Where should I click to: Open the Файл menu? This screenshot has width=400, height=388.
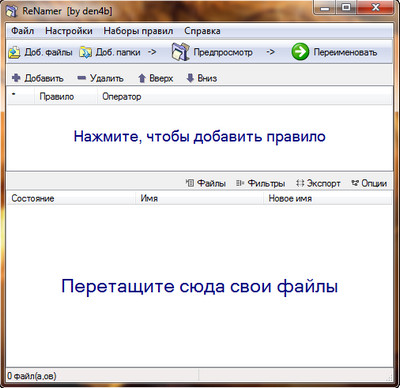click(22, 31)
